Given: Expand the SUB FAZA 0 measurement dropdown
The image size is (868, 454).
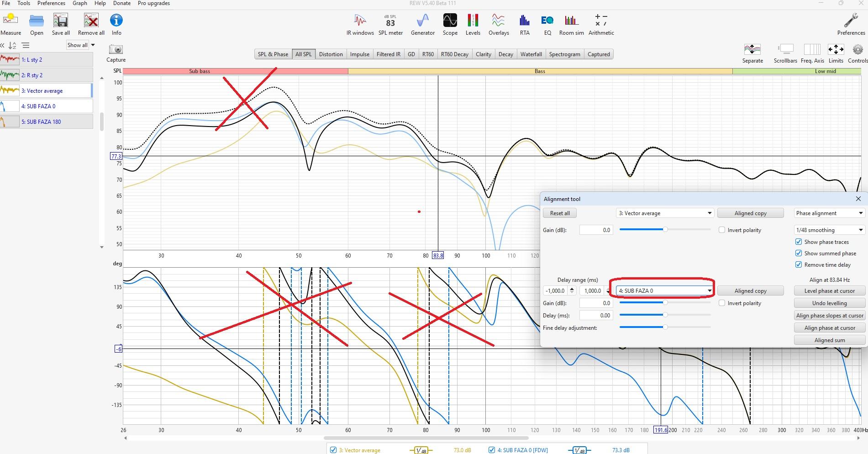Looking at the screenshot, I should pos(709,291).
